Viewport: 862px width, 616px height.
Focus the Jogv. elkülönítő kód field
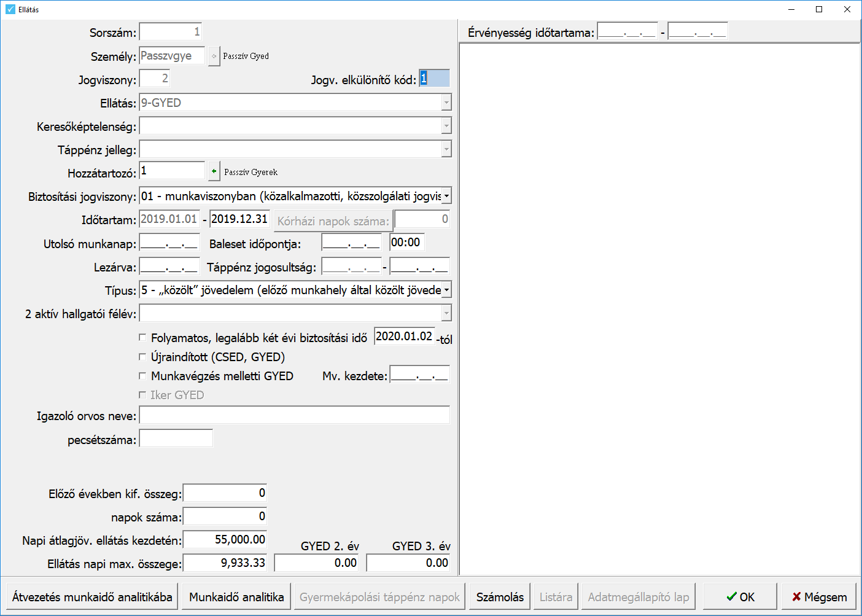434,79
